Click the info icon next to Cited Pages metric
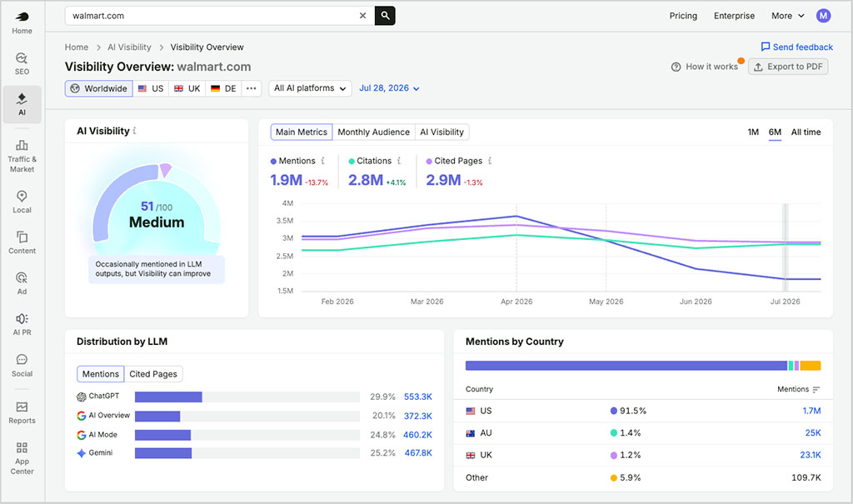Viewport: 853px width, 504px height. [x=490, y=161]
